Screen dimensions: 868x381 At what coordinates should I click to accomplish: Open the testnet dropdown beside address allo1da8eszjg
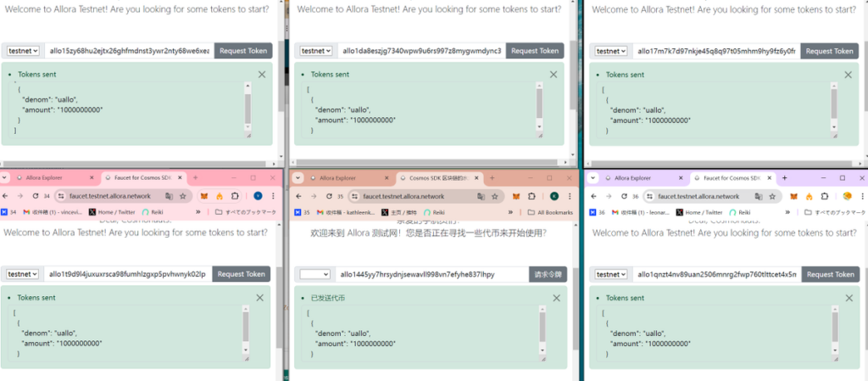[x=316, y=51]
